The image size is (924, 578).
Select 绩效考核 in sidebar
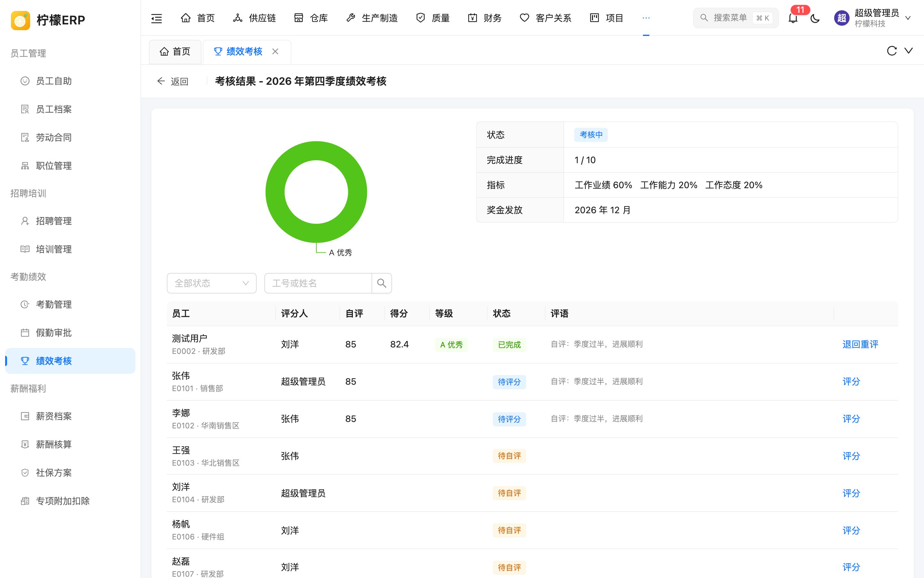[70, 361]
